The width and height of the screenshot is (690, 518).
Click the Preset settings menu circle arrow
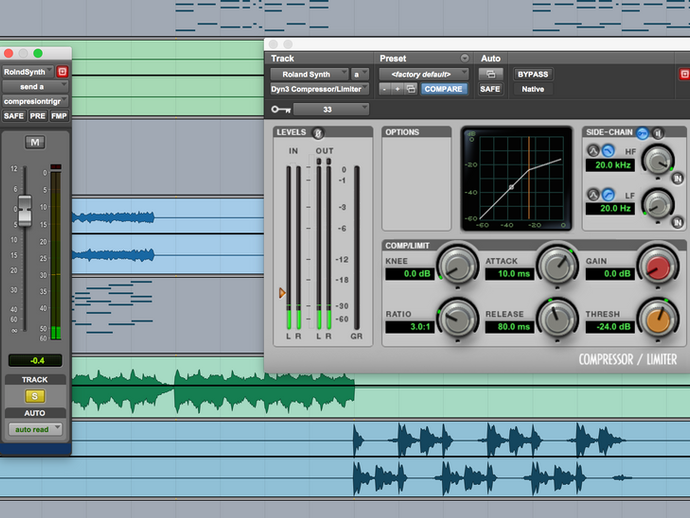pyautogui.click(x=464, y=58)
